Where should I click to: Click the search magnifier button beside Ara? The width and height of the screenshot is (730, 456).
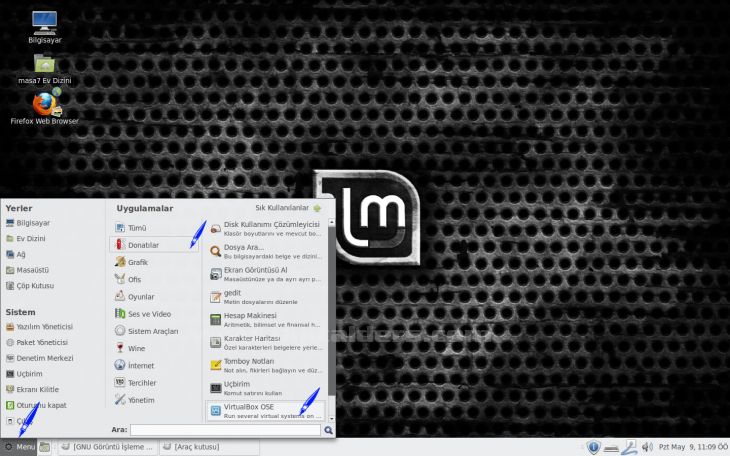click(x=328, y=430)
